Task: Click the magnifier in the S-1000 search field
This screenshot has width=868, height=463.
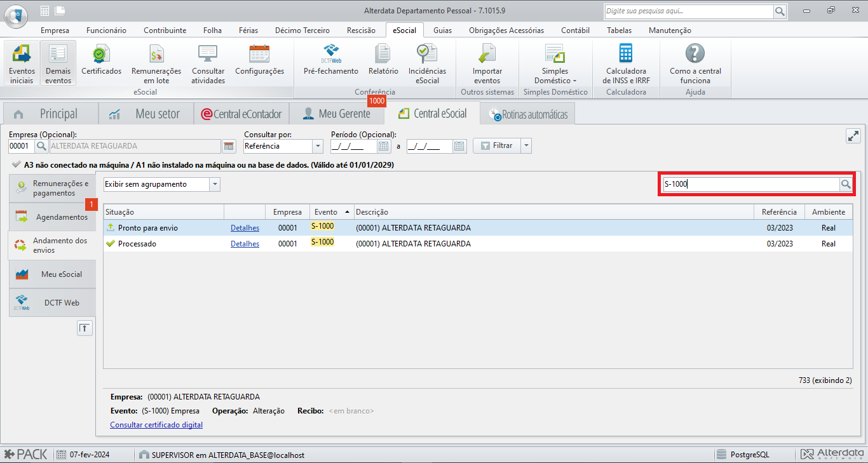Action: 846,184
